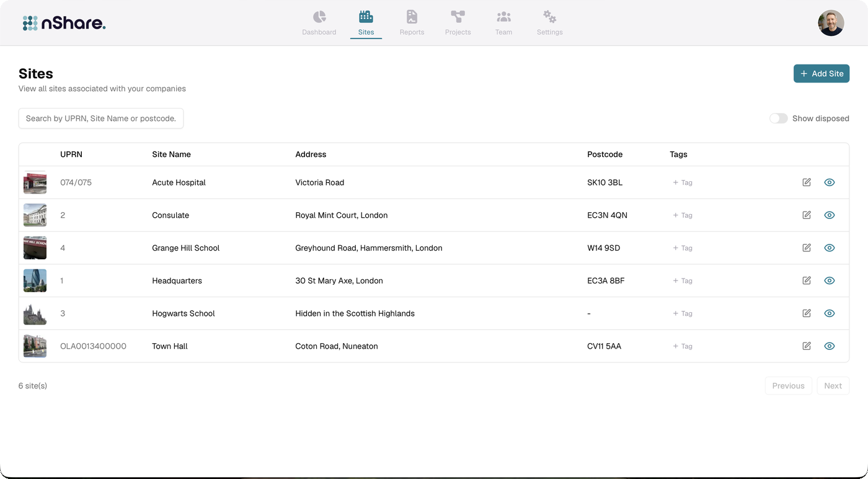Screen dimensions: 868x479
Task: View Hogwarts School via eye icon
Action: coord(830,313)
